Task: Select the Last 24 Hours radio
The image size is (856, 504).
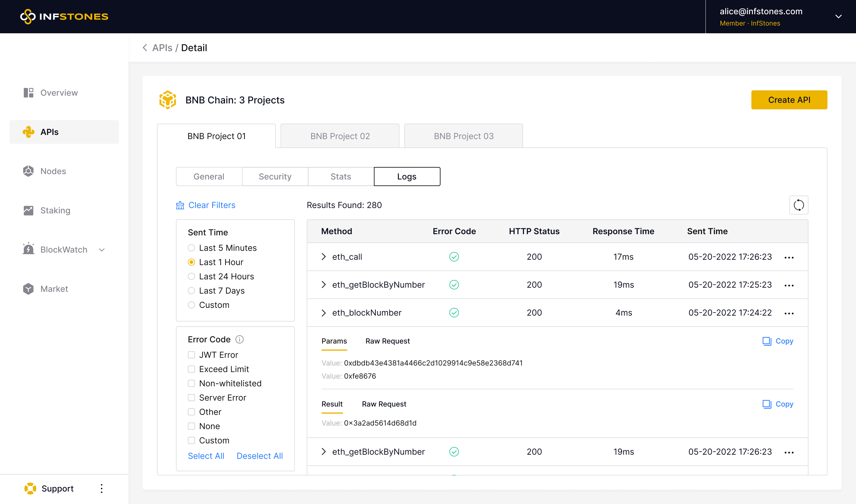Action: (x=192, y=276)
